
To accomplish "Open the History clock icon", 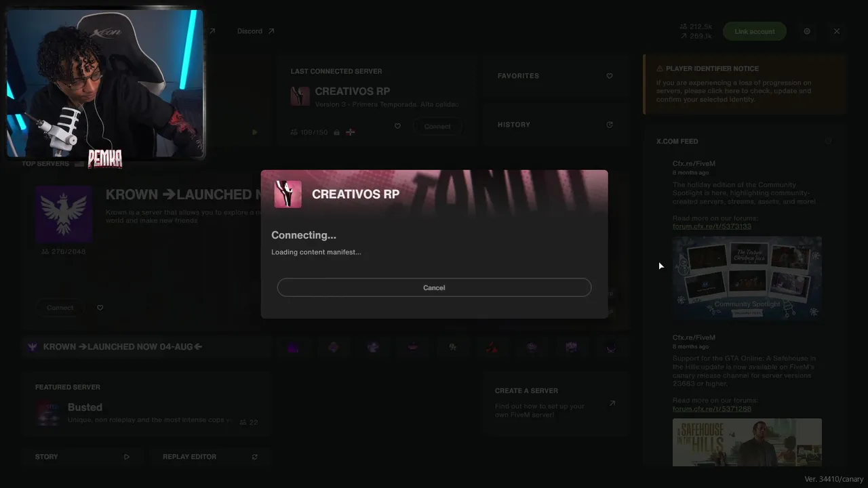I will (609, 125).
